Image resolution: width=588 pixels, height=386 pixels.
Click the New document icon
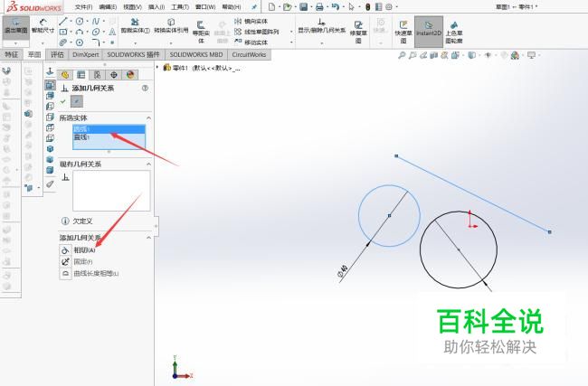coord(272,6)
